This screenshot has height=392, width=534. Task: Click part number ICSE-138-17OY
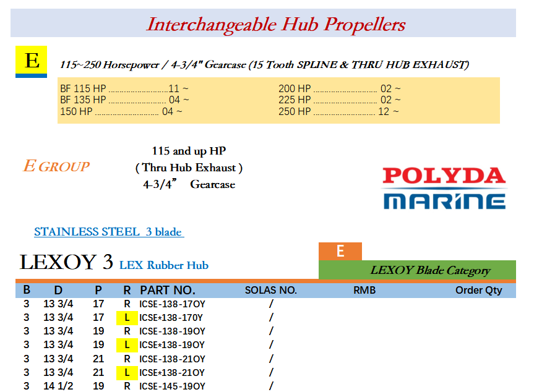pyautogui.click(x=172, y=304)
